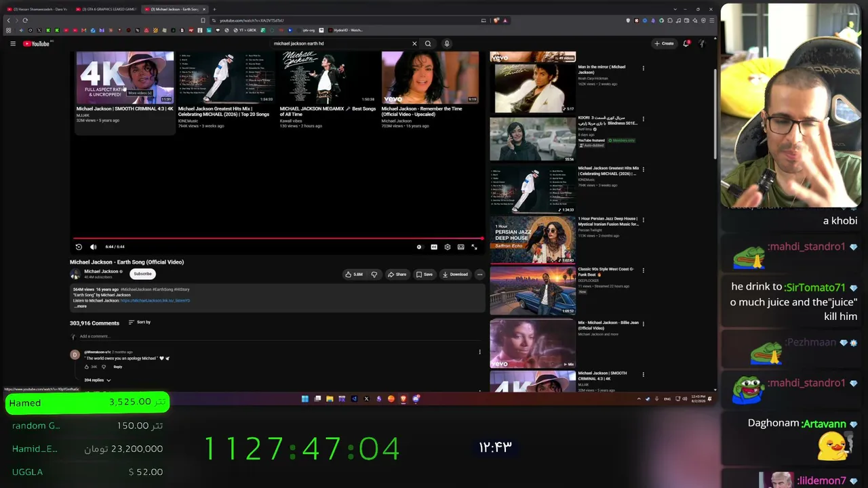Image resolution: width=868 pixels, height=488 pixels.
Task: Open the Man in the Mirror sidebar video
Action: point(533,88)
